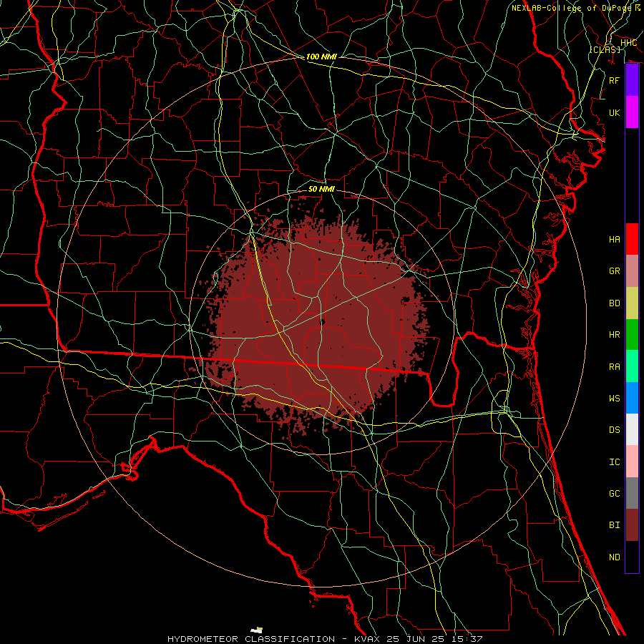The height and width of the screenshot is (644, 644).
Task: Click the HHC product code text
Action: (x=628, y=43)
